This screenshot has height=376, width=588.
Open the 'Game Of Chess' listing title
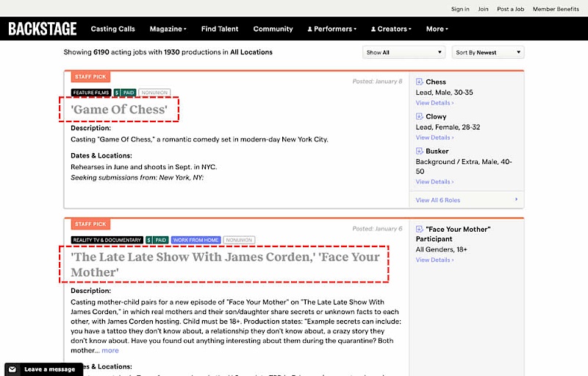pyautogui.click(x=119, y=110)
